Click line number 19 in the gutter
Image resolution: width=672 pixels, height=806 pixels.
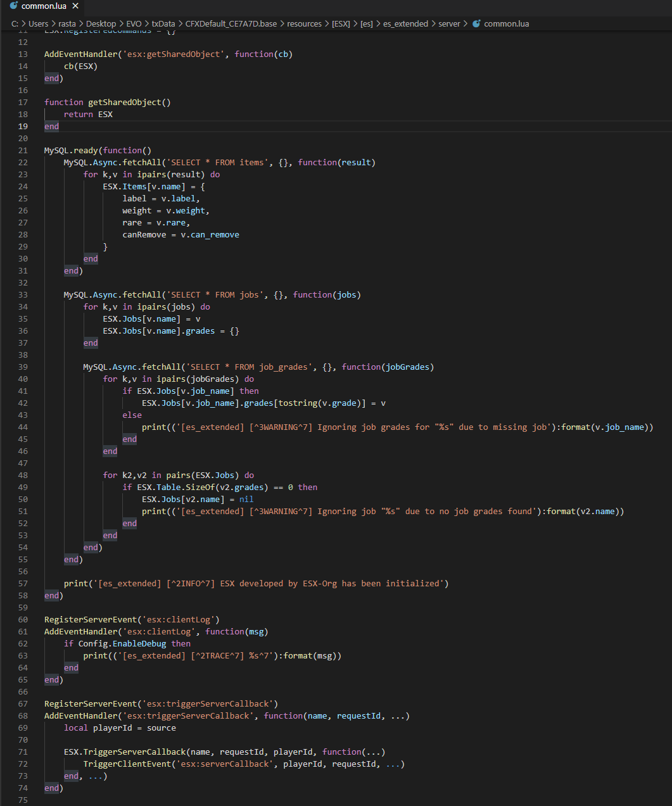coord(23,127)
